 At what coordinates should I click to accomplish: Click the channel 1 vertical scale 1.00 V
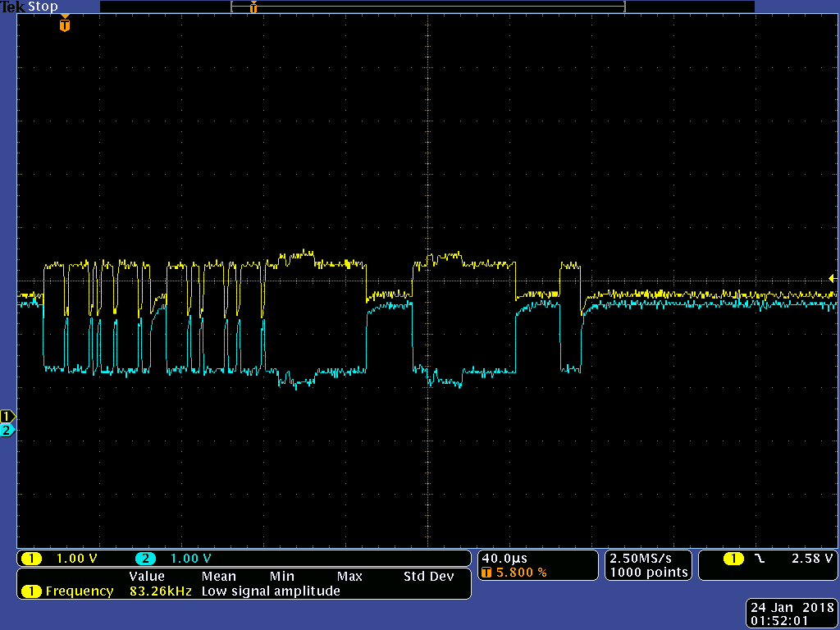click(77, 559)
